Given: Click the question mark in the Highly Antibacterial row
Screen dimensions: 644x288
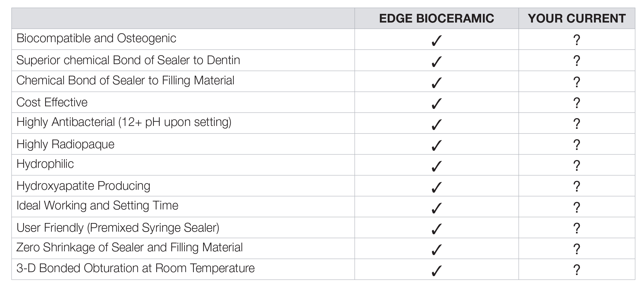Looking at the screenshot, I should tap(576, 124).
